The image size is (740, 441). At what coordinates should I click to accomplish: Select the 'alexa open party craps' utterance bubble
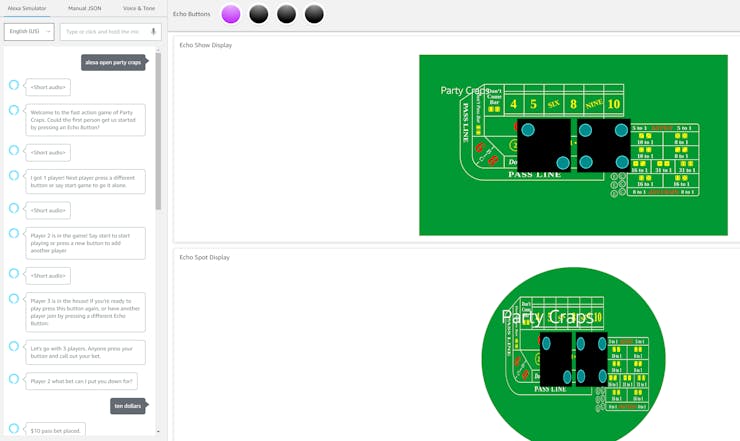coord(113,62)
